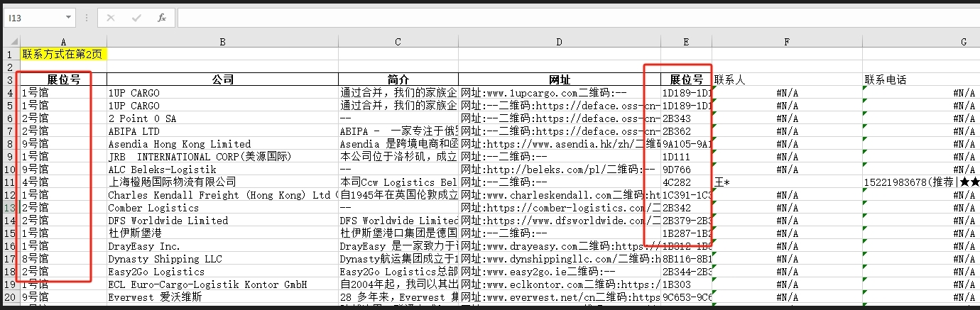Click 8号馆 cell in column A
Viewport: 980px width, 310px height.
point(63,258)
